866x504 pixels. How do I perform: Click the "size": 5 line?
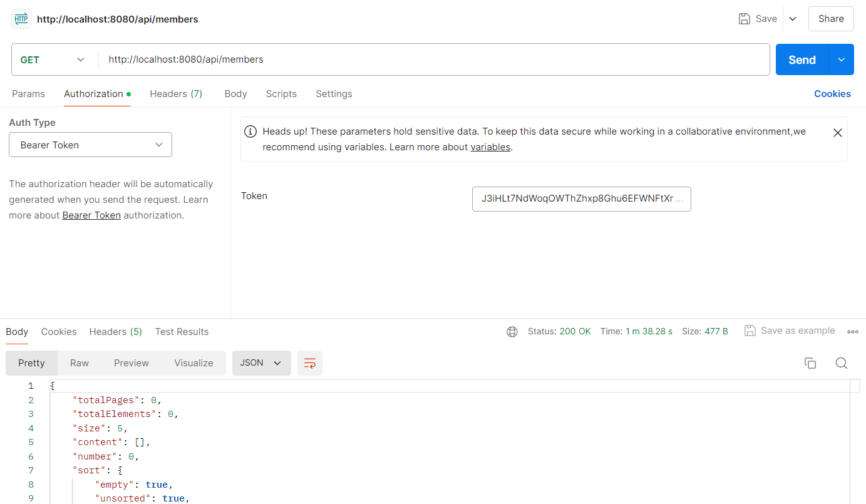[x=100, y=428]
